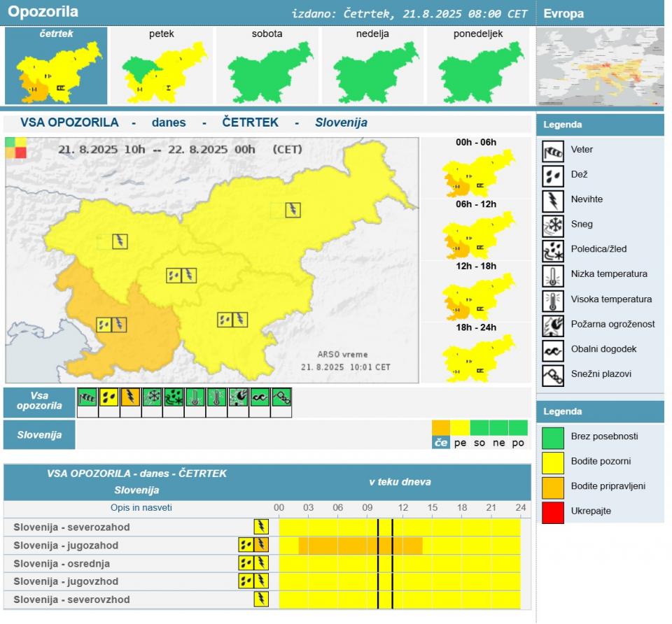Select the snow warning filter icon
The image size is (672, 624).
pos(152,397)
